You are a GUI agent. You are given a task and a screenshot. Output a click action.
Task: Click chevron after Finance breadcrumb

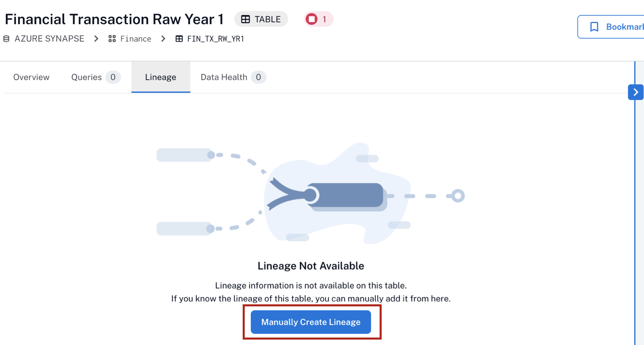click(163, 39)
